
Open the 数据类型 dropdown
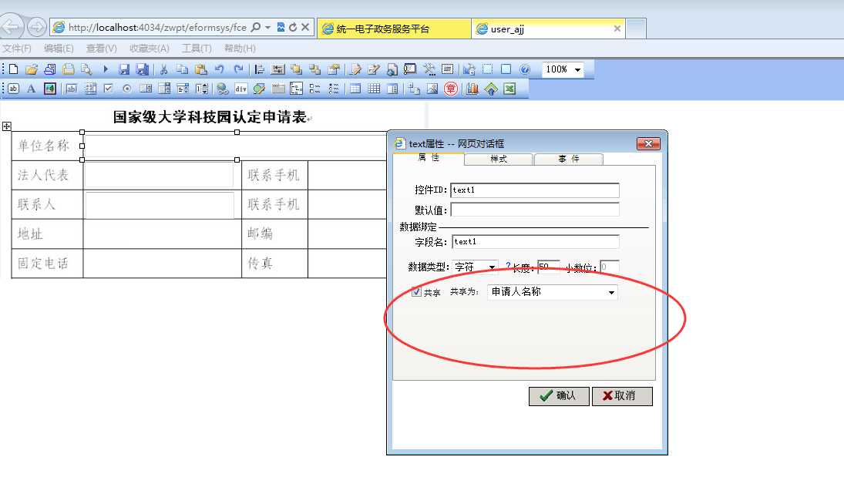click(492, 267)
